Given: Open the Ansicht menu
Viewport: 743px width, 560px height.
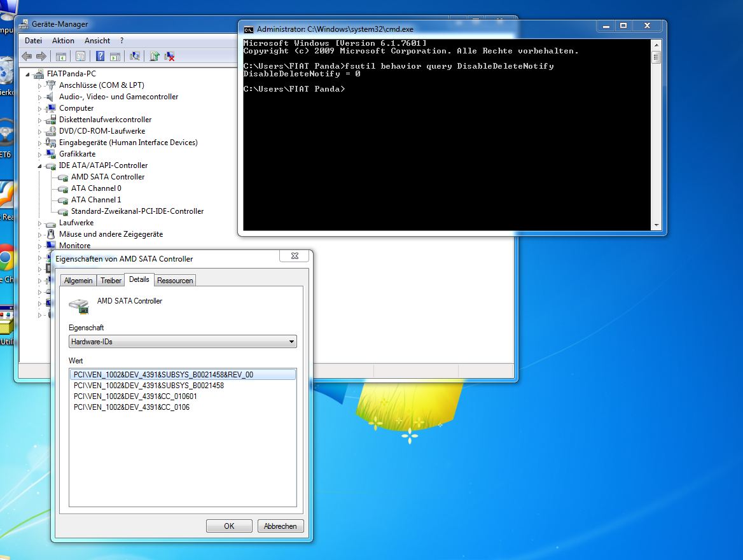Looking at the screenshot, I should click(97, 41).
